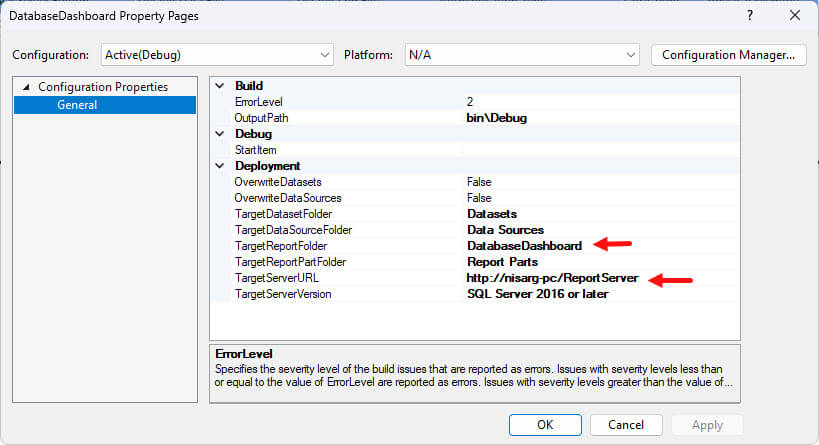Screen dimensions: 819x445
Task: Select the TargetServerURL property name
Action: pos(276,278)
